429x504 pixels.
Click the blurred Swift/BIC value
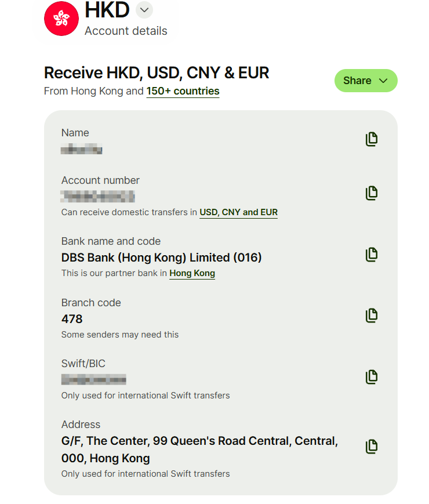click(x=94, y=380)
